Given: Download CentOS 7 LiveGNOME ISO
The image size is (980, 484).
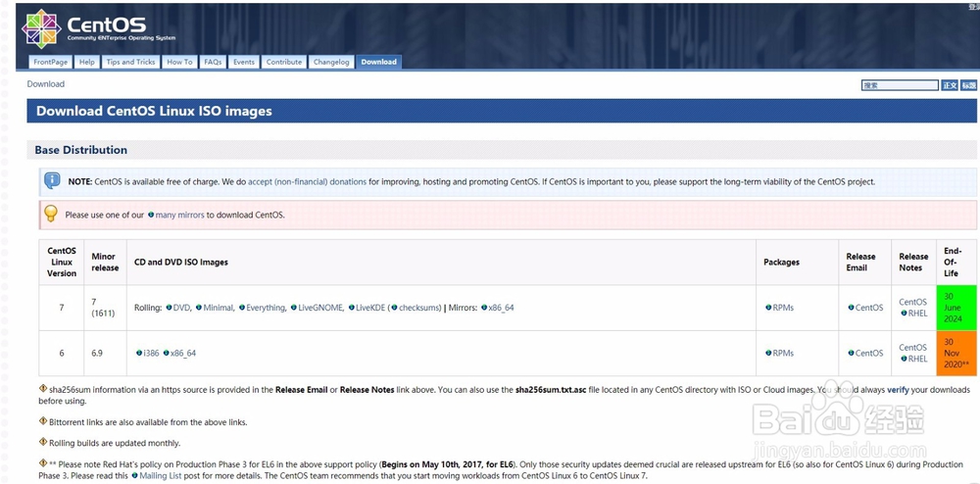Looking at the screenshot, I should coord(320,308).
